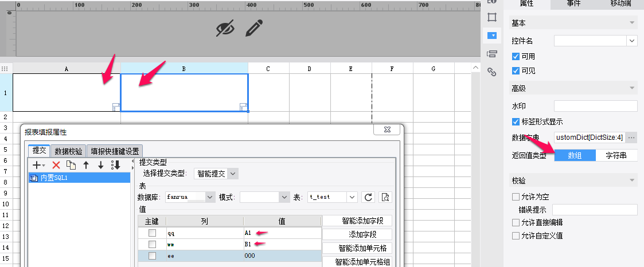Collapse the 基本 section
644x267 pixels.
(x=632, y=23)
